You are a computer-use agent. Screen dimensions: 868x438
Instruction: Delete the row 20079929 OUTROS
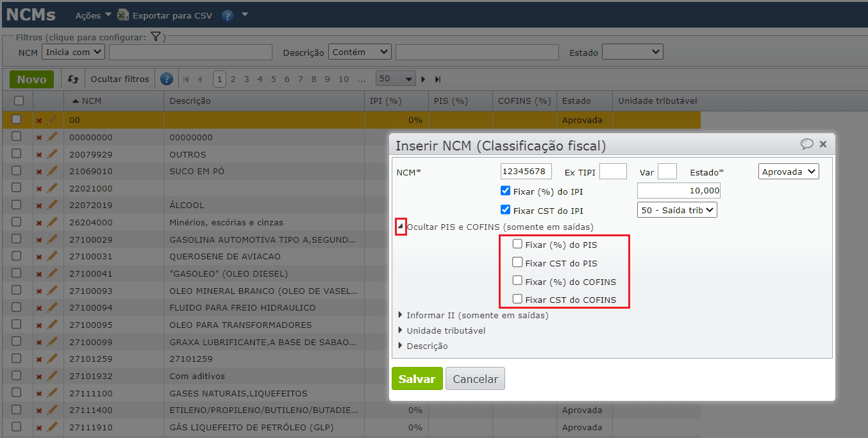(39, 154)
